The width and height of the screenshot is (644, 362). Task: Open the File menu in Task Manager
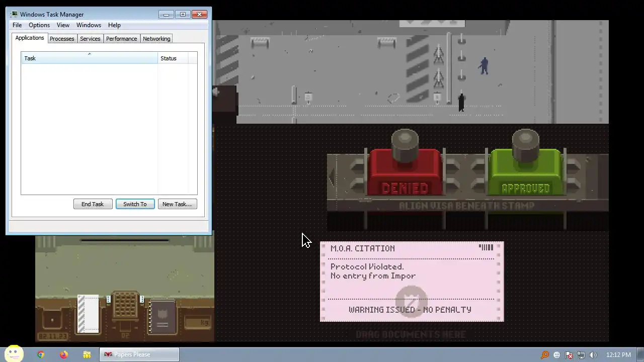[17, 25]
